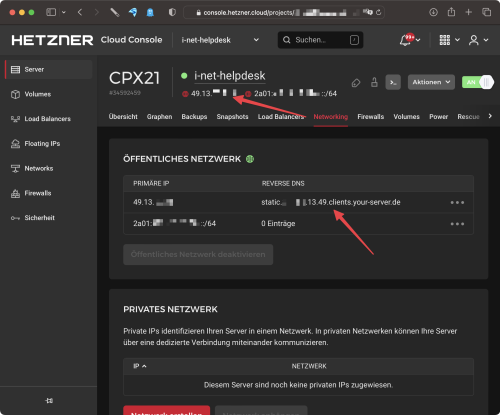Click Safari share icon
This screenshot has width=500, height=415.
coord(451,12)
